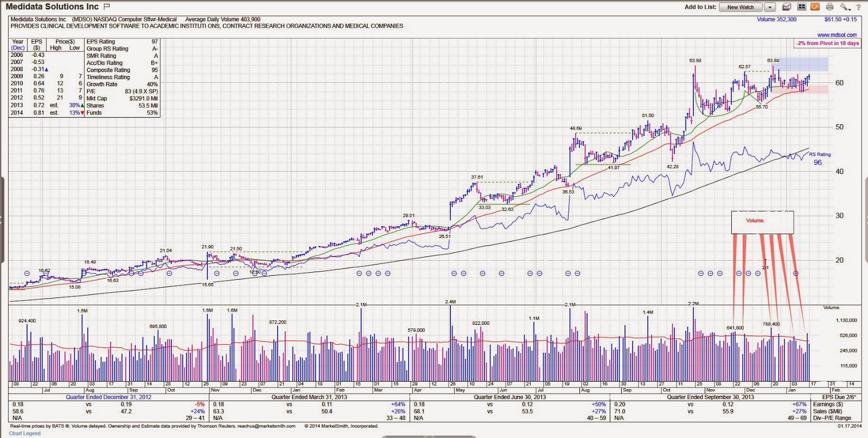The width and height of the screenshot is (868, 438).
Task: Select the Composite Rating 95 row
Action: (122, 69)
